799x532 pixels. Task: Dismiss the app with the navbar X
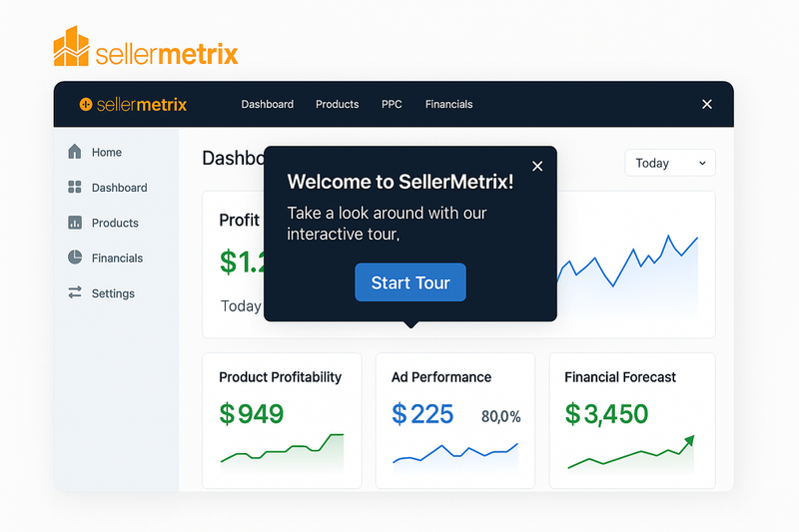pos(707,104)
